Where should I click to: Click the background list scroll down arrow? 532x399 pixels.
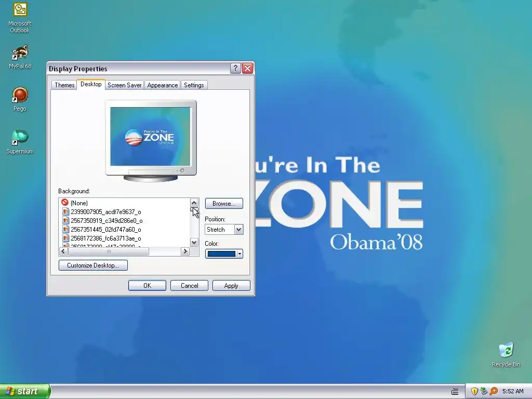click(x=194, y=242)
